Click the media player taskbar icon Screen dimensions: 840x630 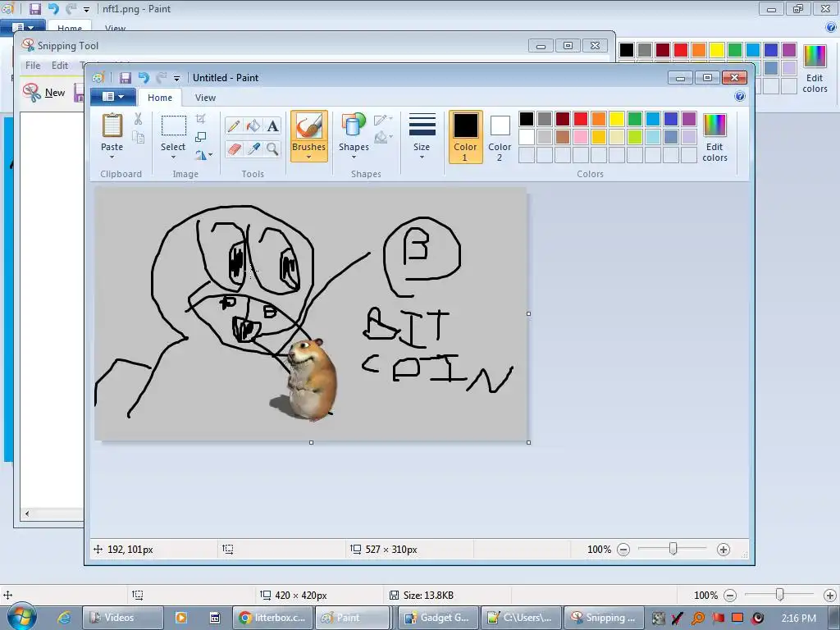click(x=180, y=618)
